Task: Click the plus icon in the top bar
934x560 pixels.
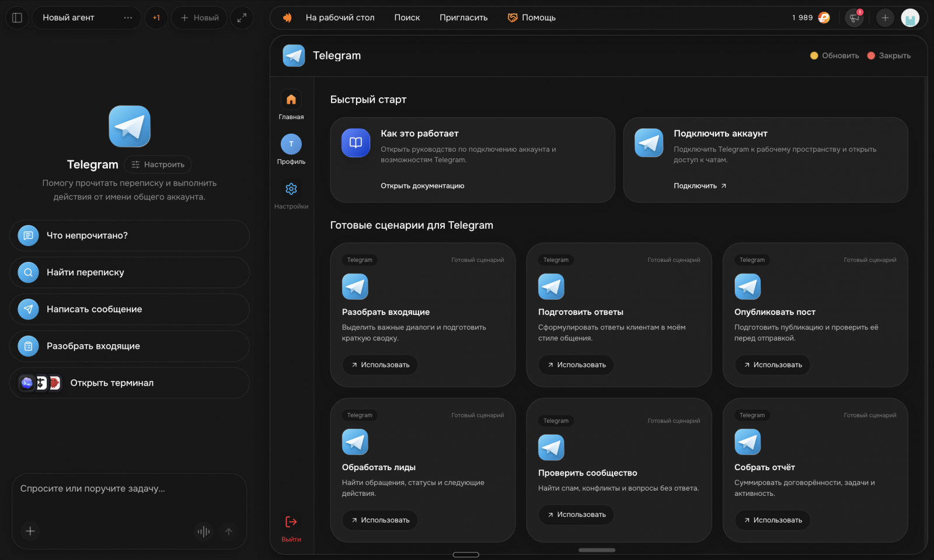Action: [x=885, y=17]
